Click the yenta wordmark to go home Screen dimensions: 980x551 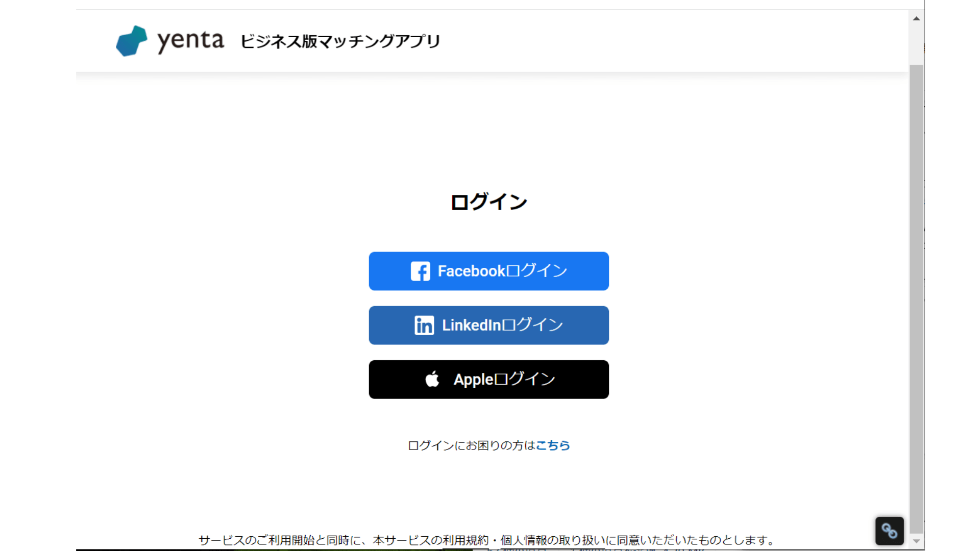190,40
